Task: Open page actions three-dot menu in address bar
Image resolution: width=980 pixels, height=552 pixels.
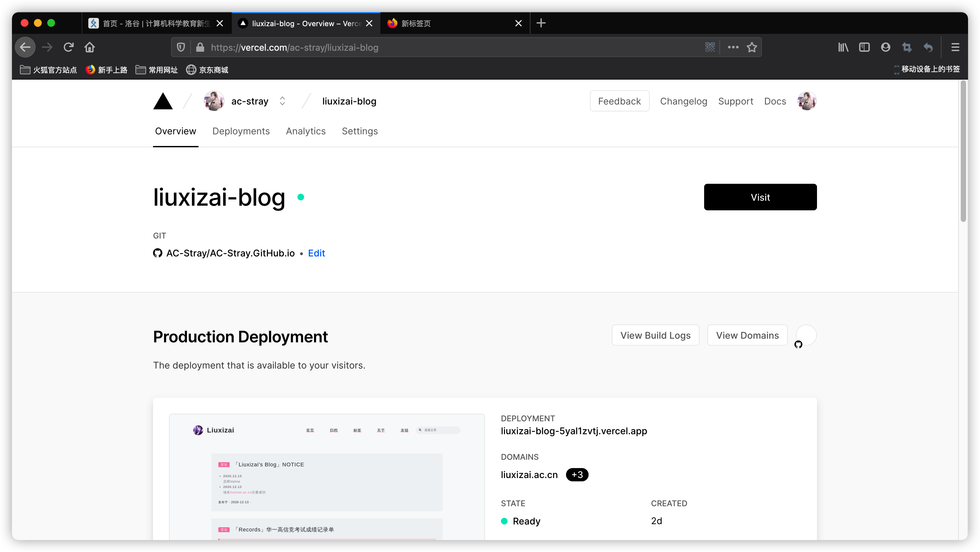Action: (733, 47)
